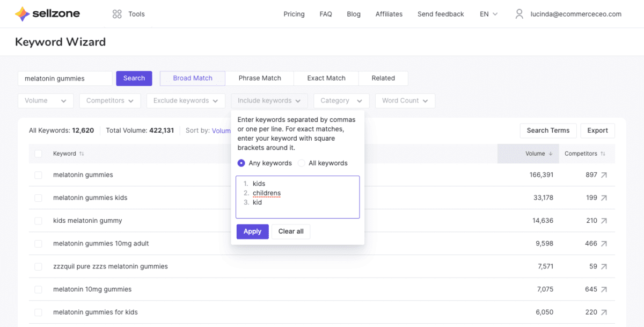The image size is (644, 327).
Task: Open the Competitors filter dropdown
Action: click(x=110, y=101)
